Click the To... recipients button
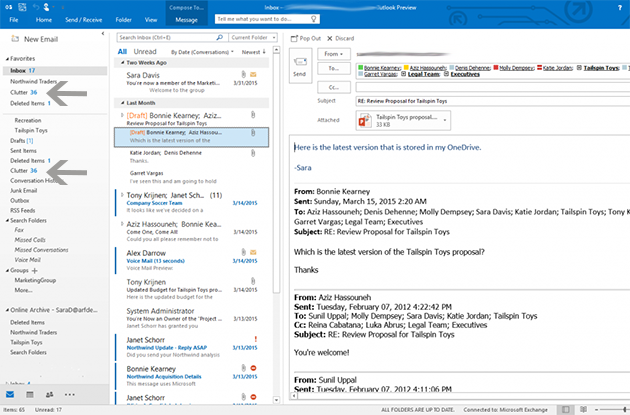 [332, 68]
